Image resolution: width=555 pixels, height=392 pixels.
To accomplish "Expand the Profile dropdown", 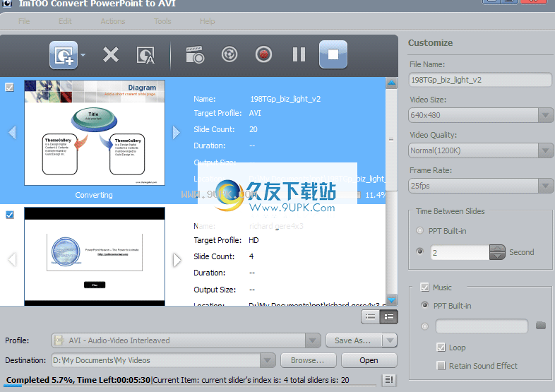I will click(313, 340).
